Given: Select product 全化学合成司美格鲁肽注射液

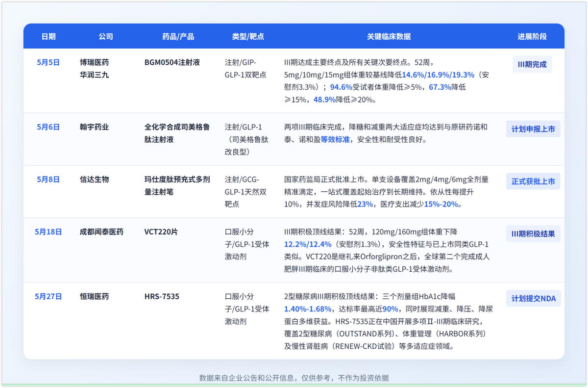Looking at the screenshot, I should pos(177,133).
